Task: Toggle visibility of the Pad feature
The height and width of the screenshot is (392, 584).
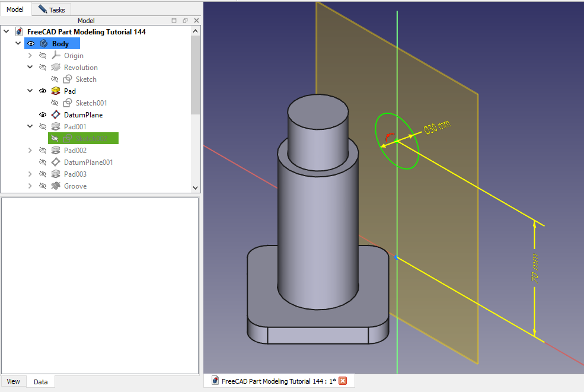Action: 43,91
